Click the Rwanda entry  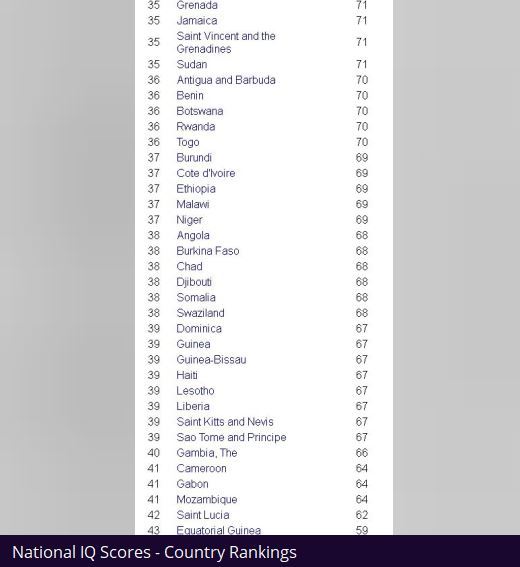coord(196,127)
